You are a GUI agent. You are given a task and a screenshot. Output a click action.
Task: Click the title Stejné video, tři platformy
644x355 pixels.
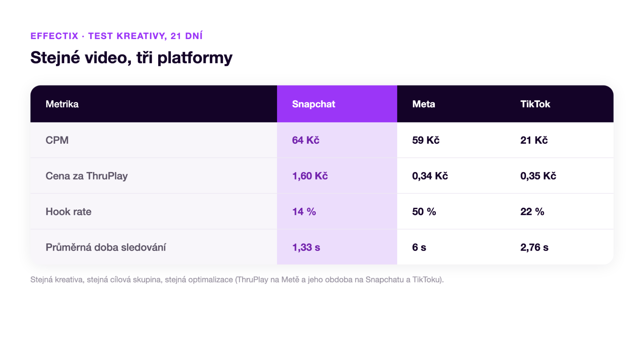131,58
